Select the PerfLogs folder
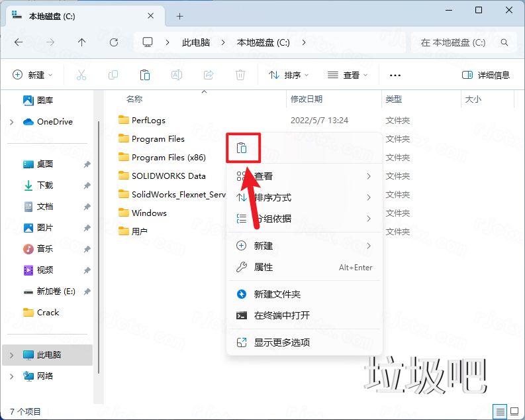Image resolution: width=525 pixels, height=420 pixels. click(x=142, y=120)
